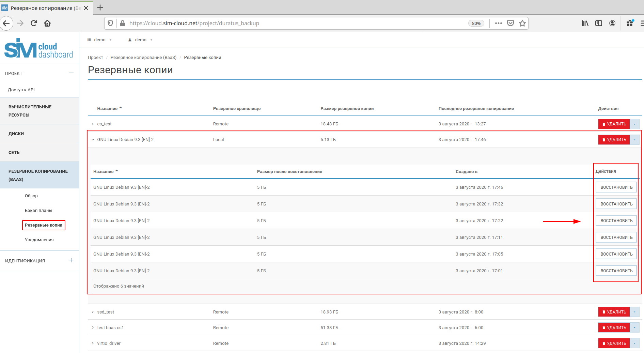Collapse the GNU Linux Debian 9.3 row
Image resolution: width=644 pixels, height=353 pixels.
(x=93, y=140)
